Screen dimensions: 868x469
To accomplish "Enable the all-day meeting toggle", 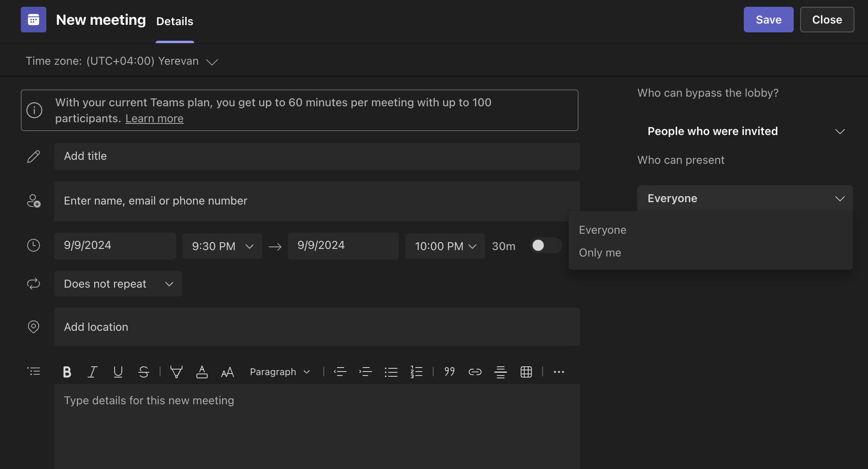I will point(545,246).
